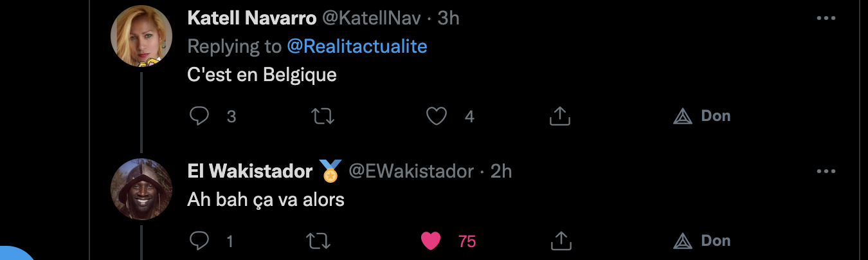
Task: Unlike the "Ah bah ça va alors" tweet
Action: tap(431, 241)
